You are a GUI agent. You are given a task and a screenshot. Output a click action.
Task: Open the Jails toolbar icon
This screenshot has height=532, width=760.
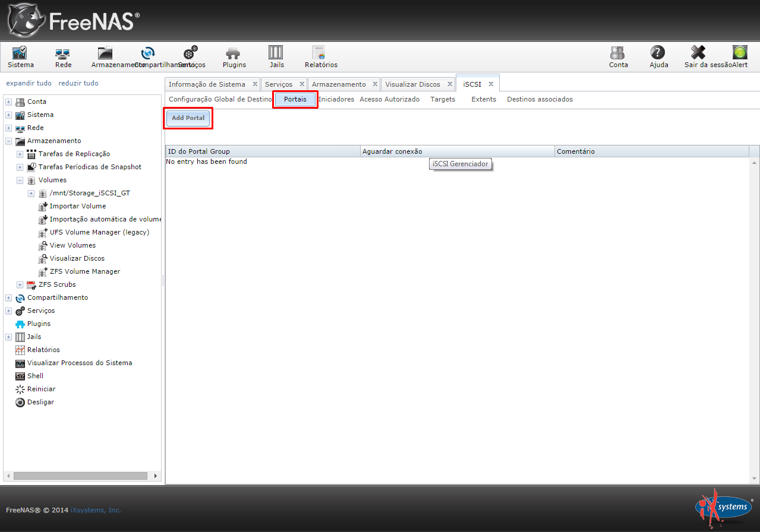[276, 53]
